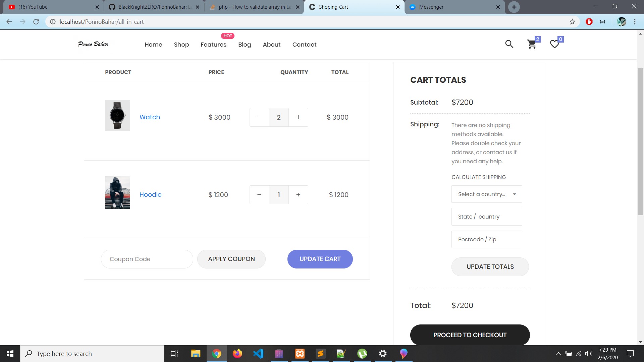Open the ad blocker extension icon

click(x=589, y=21)
